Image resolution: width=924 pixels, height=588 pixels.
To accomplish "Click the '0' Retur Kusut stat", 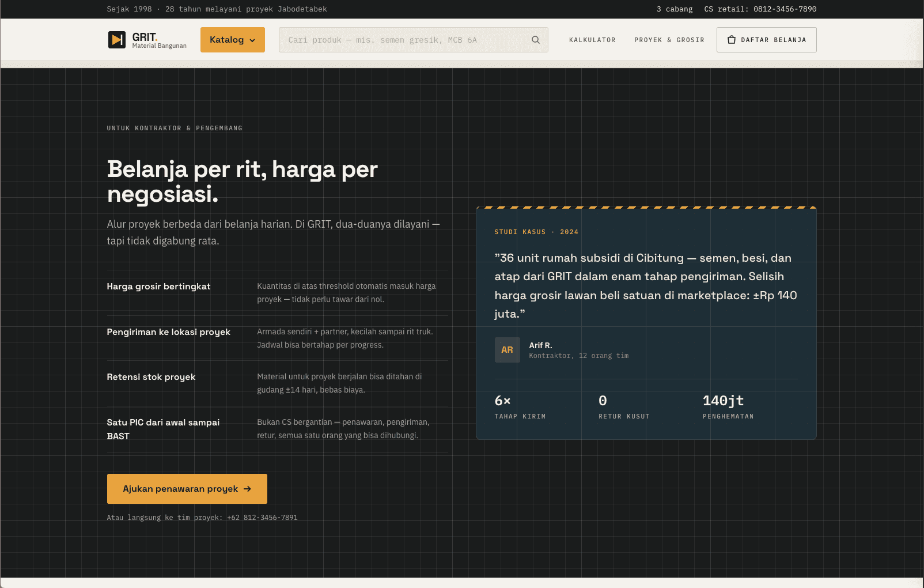I will point(624,407).
